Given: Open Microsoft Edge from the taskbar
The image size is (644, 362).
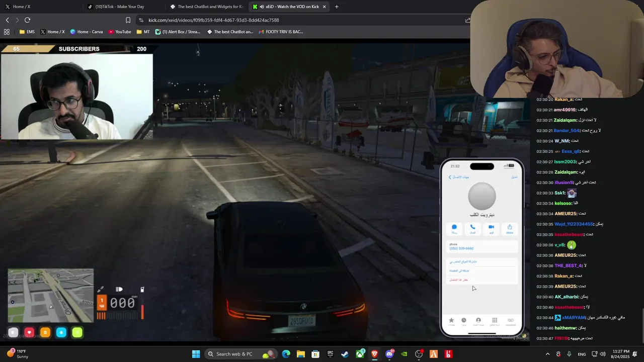Looking at the screenshot, I should tap(286, 354).
